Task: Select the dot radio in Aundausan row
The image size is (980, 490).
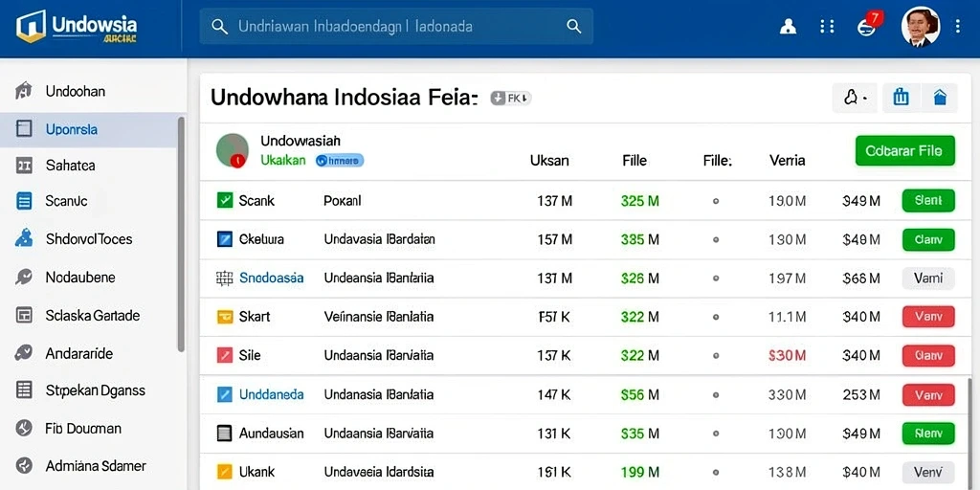Action: (x=716, y=434)
